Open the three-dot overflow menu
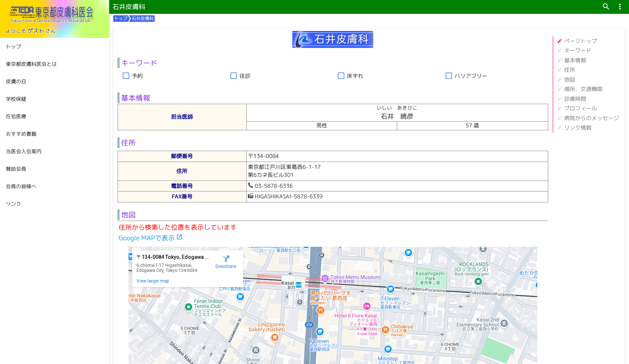629x364 pixels. pyautogui.click(x=620, y=7)
